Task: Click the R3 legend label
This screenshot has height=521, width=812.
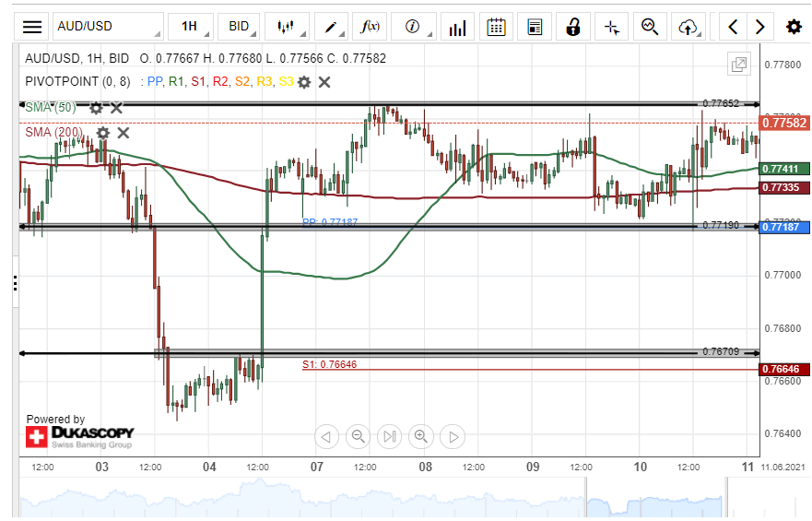Action: (265, 82)
